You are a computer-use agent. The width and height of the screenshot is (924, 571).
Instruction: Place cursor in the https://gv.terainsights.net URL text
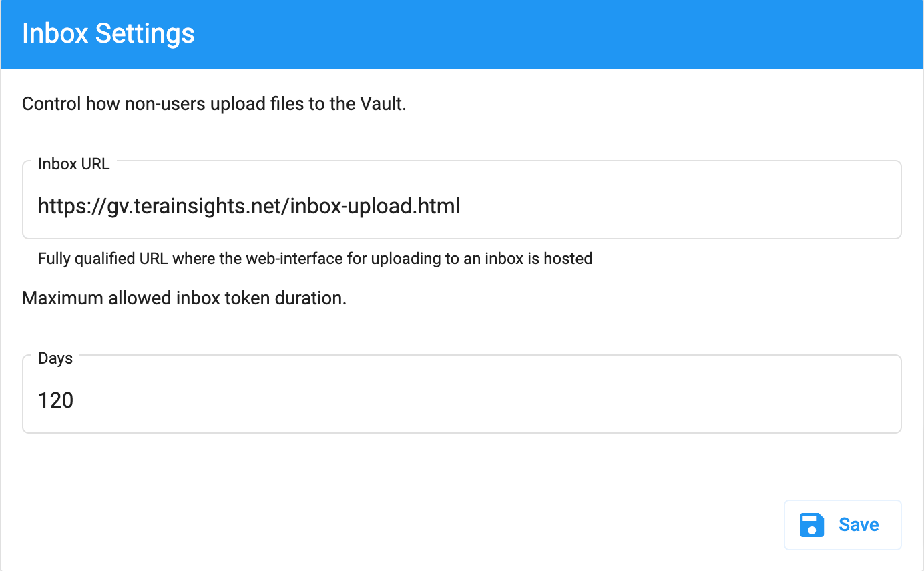pyautogui.click(x=248, y=206)
